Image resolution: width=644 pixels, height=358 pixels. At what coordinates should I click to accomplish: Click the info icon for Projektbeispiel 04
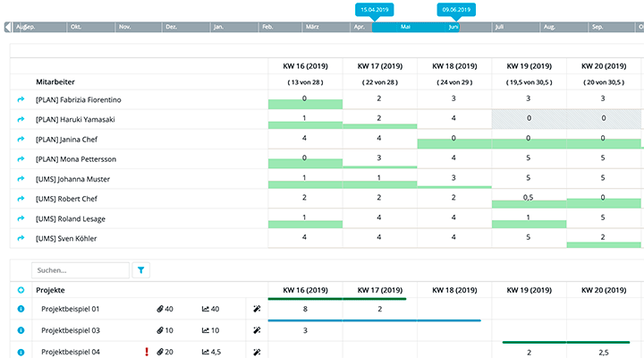(x=21, y=352)
